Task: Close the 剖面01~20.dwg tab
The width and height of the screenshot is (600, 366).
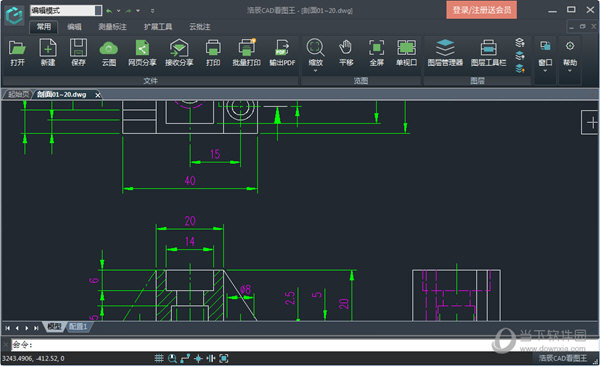Action: [98, 95]
